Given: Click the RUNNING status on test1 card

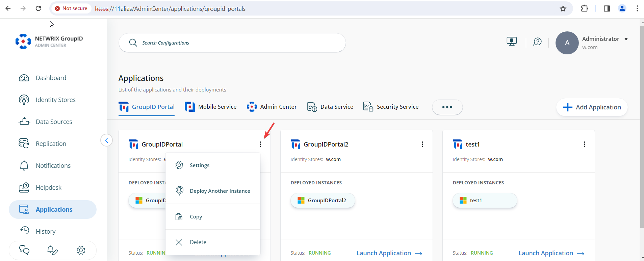Looking at the screenshot, I should point(482,253).
